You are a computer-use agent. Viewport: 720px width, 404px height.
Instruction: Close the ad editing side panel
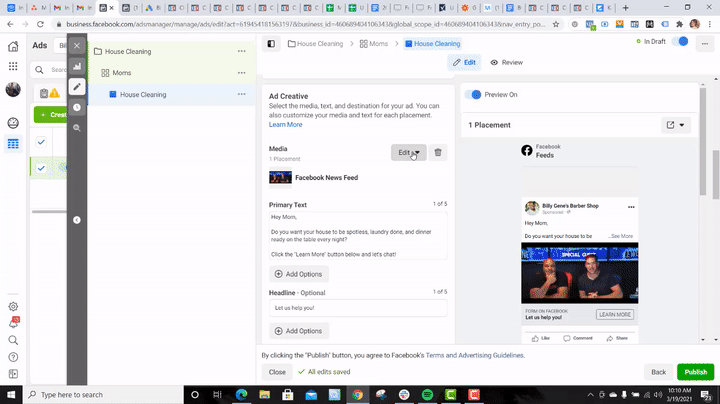(x=77, y=45)
